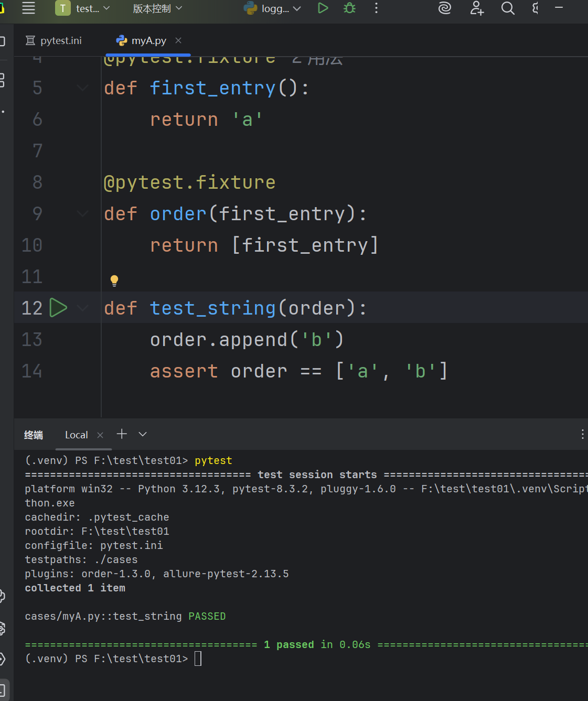Open Search Everywhere magnifier
588x701 pixels.
tap(508, 8)
